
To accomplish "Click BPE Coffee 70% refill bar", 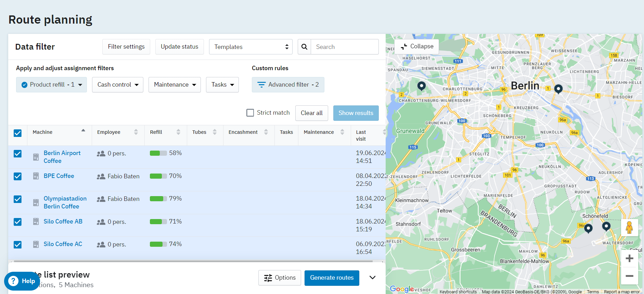I will pos(158,176).
